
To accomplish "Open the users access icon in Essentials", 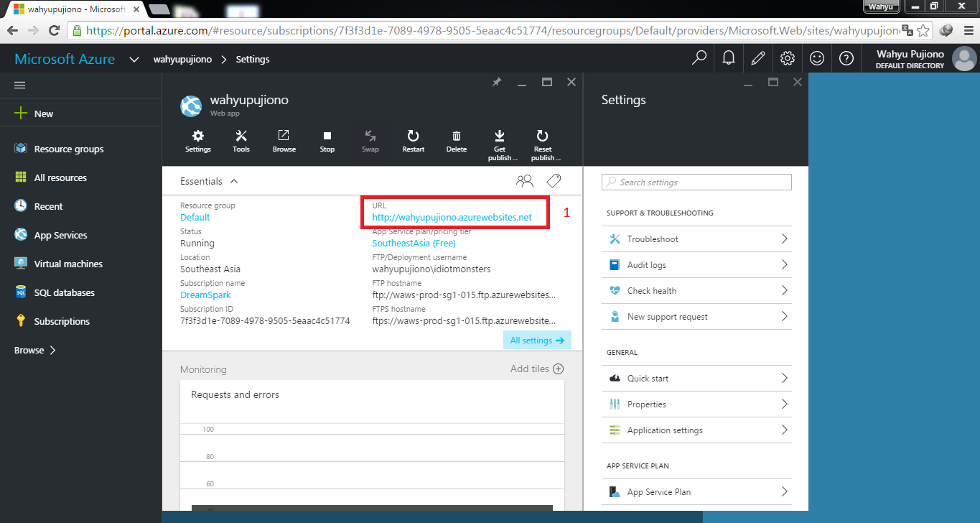I will click(525, 181).
